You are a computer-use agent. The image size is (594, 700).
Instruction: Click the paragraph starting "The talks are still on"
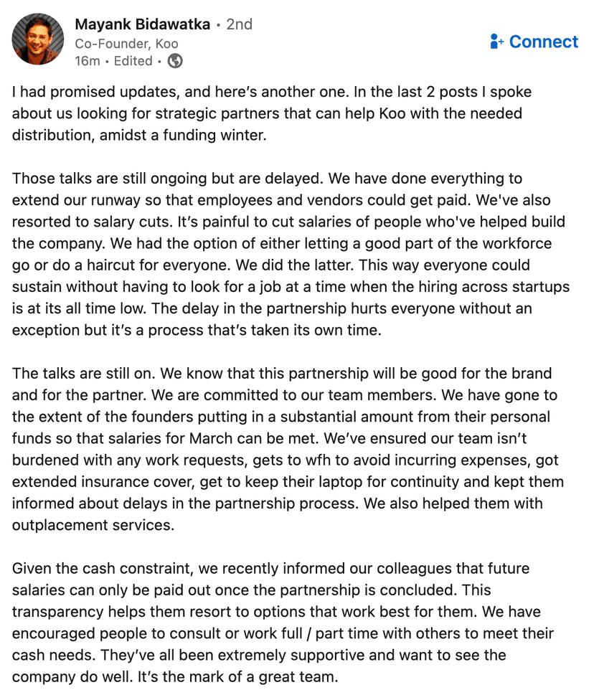(x=287, y=449)
